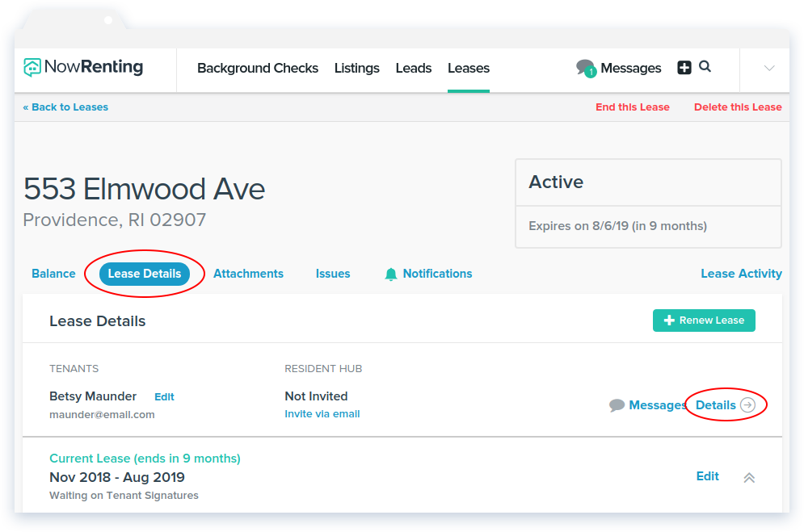This screenshot has height=532, width=804.
Task: Click the Not Invited status text
Action: [317, 396]
